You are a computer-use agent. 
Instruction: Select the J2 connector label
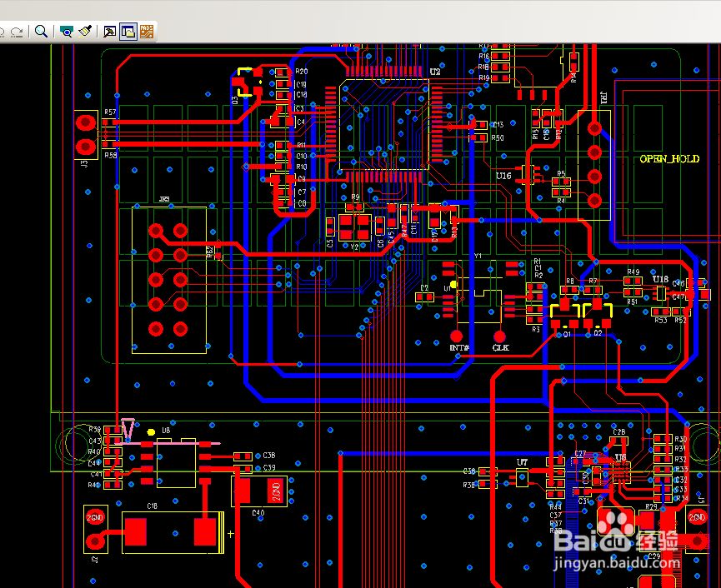(x=95, y=560)
